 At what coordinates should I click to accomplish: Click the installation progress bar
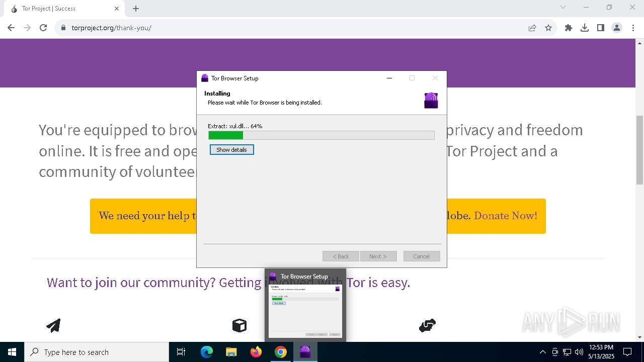[321, 135]
